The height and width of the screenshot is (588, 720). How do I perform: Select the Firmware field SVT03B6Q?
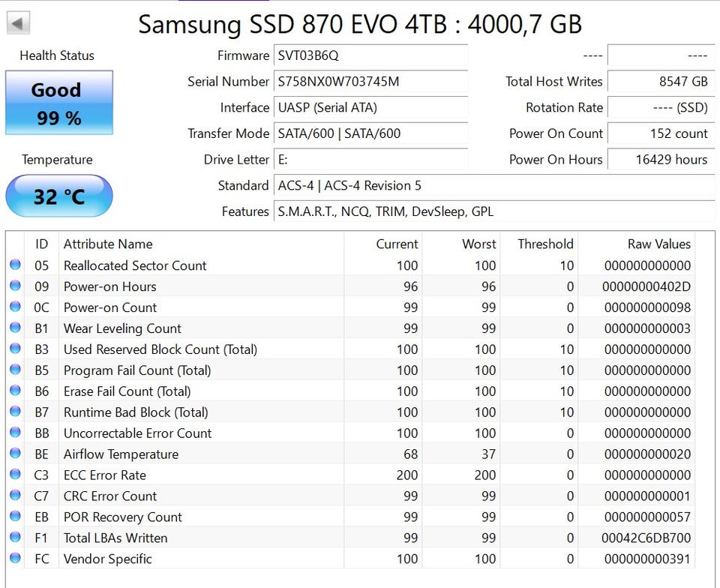point(370,55)
